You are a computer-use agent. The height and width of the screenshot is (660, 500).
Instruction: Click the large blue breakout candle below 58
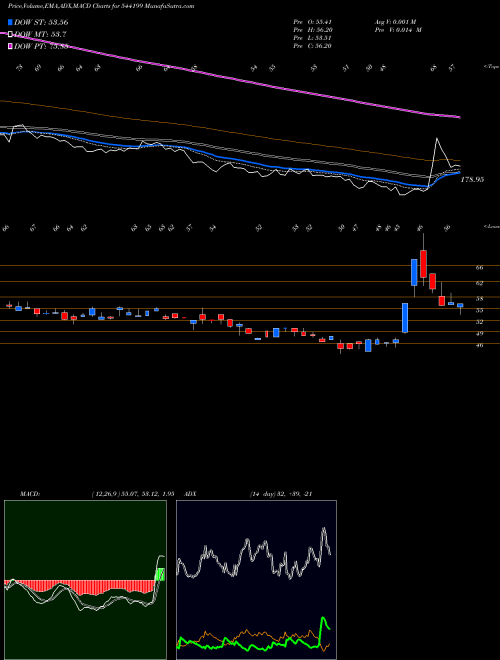405,318
